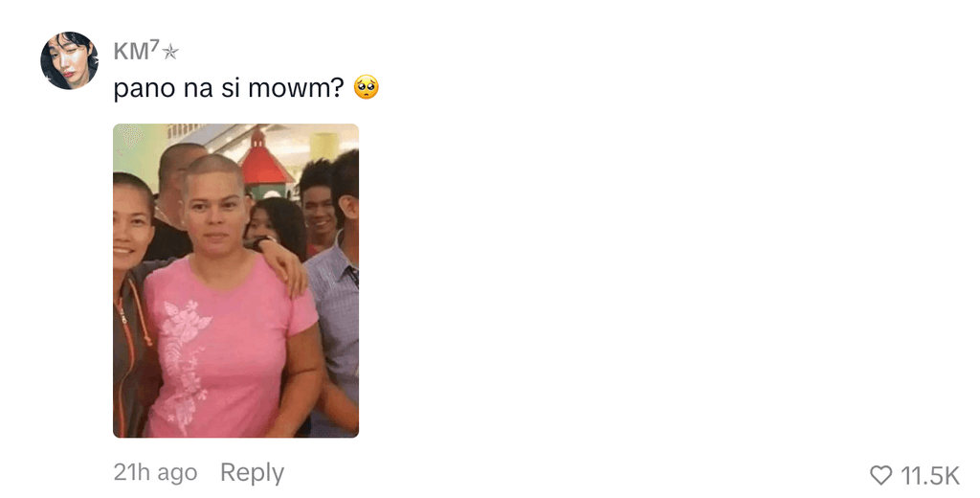
Task: Click the yellow pillar in the photo background
Action: [x=323, y=147]
